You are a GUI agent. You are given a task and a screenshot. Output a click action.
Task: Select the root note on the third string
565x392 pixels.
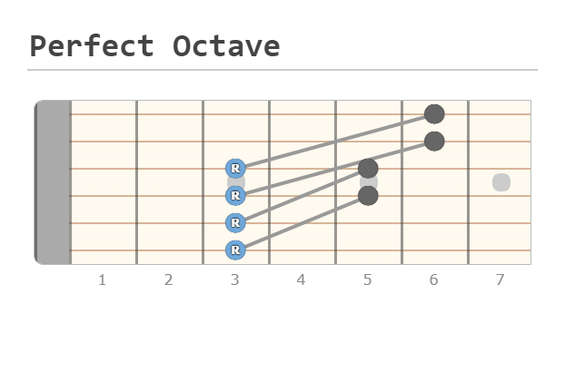click(x=235, y=168)
